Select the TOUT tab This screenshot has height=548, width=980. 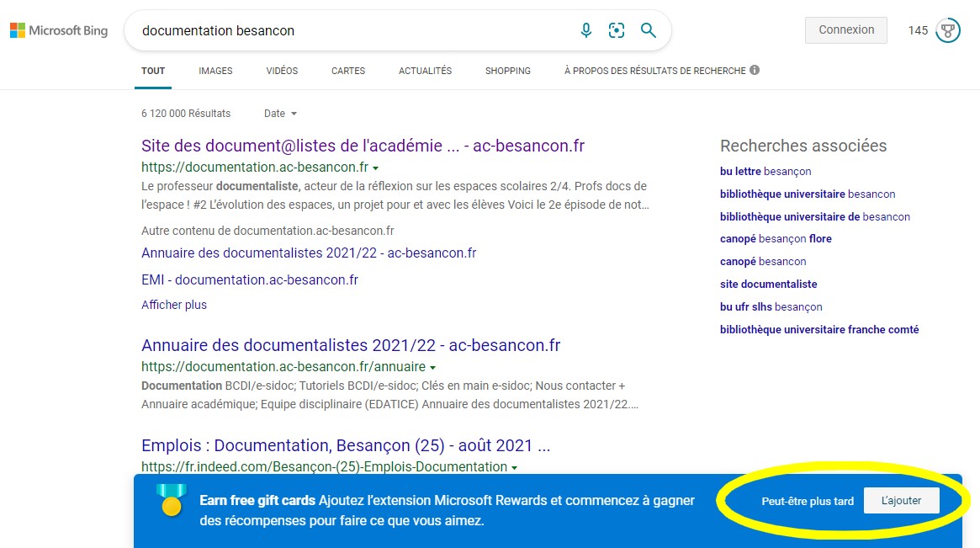pyautogui.click(x=153, y=71)
